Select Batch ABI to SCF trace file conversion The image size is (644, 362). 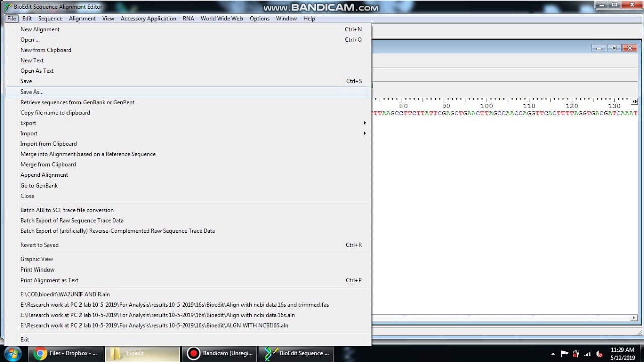click(188, 210)
